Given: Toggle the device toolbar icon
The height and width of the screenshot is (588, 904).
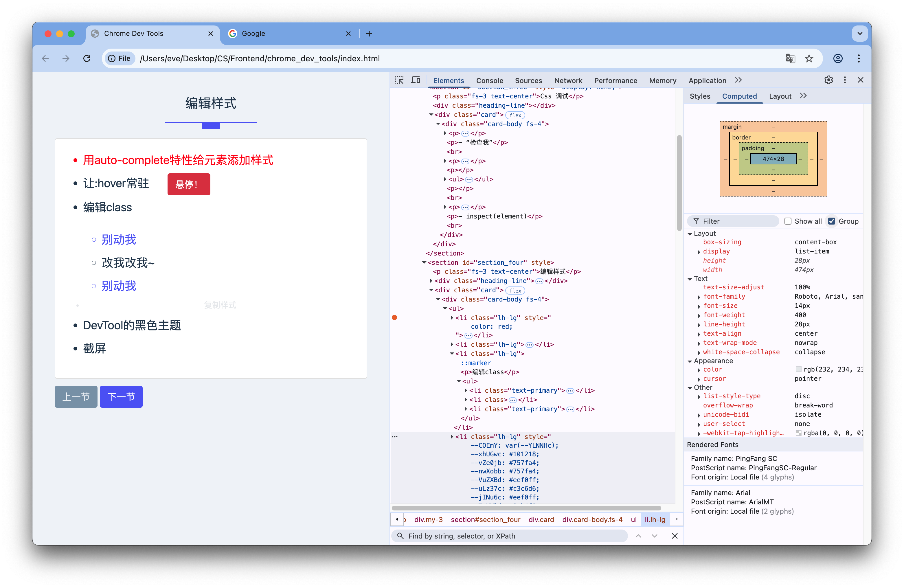Looking at the screenshot, I should [416, 80].
